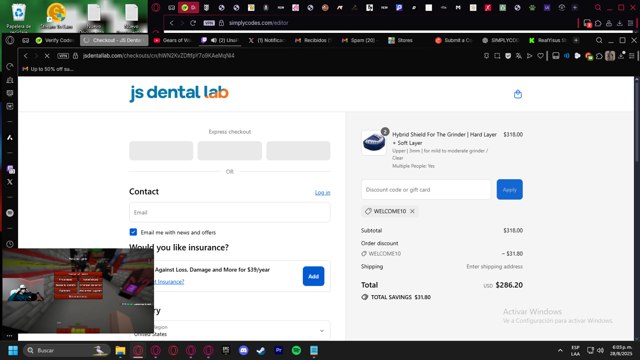Viewport: 640px width, 360px height.
Task: Open Discord from the taskbar
Action: point(244,350)
